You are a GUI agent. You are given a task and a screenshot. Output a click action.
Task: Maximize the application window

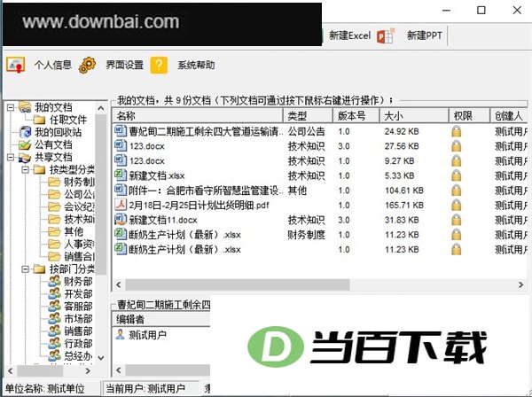coord(481,11)
